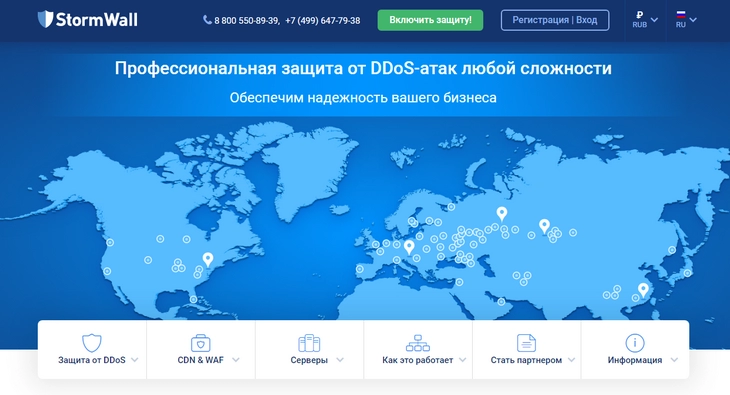The width and height of the screenshot is (730, 395).
Task: Click the network diagram icon above Как это работает
Action: click(418, 343)
